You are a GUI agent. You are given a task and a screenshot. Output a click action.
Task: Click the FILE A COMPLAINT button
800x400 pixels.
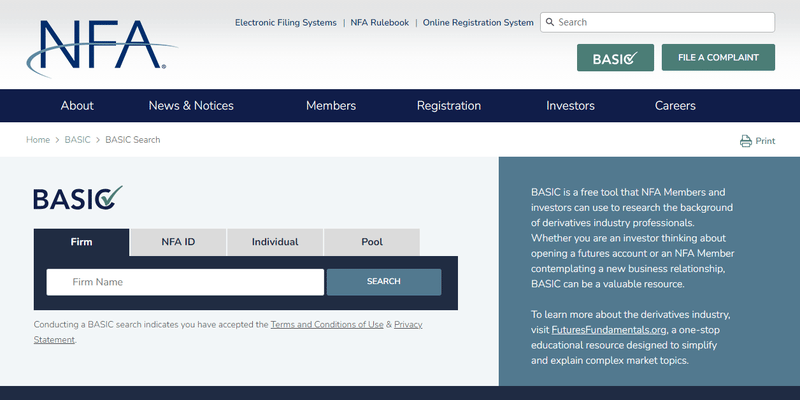coord(718,58)
